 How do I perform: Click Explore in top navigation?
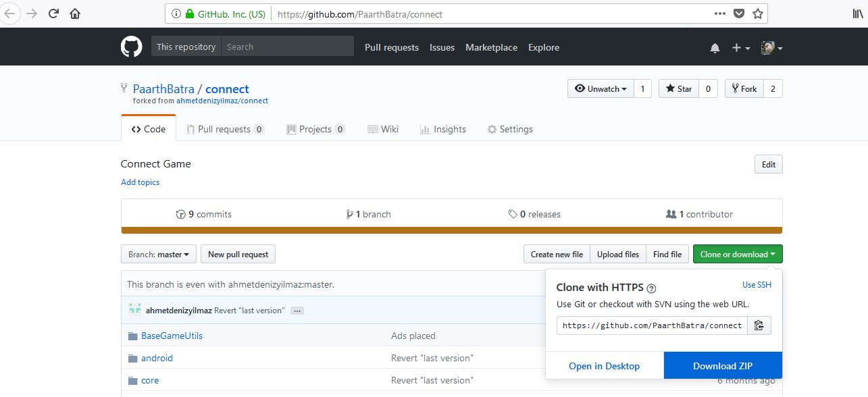pos(544,47)
